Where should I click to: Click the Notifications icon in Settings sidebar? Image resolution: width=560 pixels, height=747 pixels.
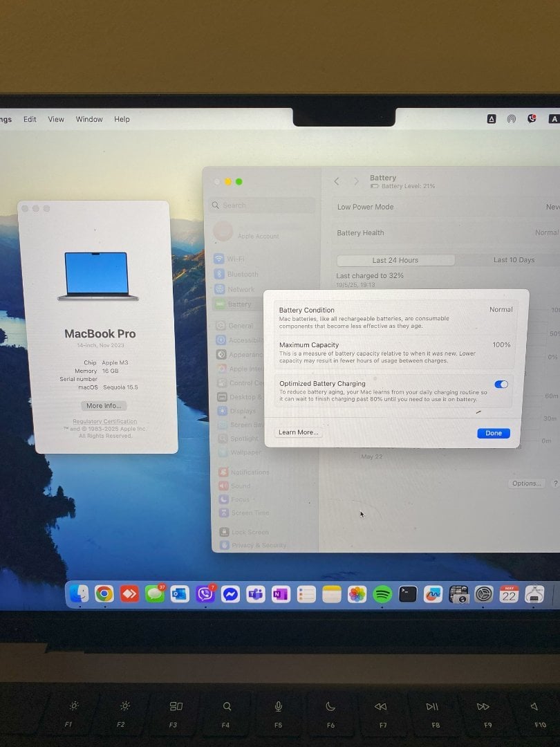pyautogui.click(x=223, y=472)
